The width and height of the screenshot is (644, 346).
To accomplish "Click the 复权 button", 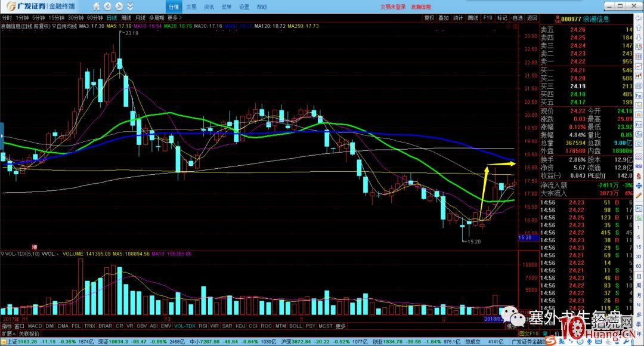I will (429, 18).
